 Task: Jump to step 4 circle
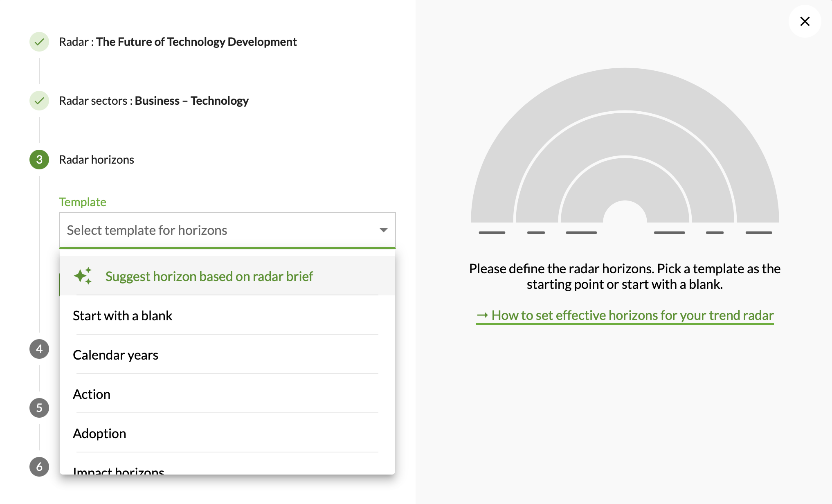tap(39, 349)
